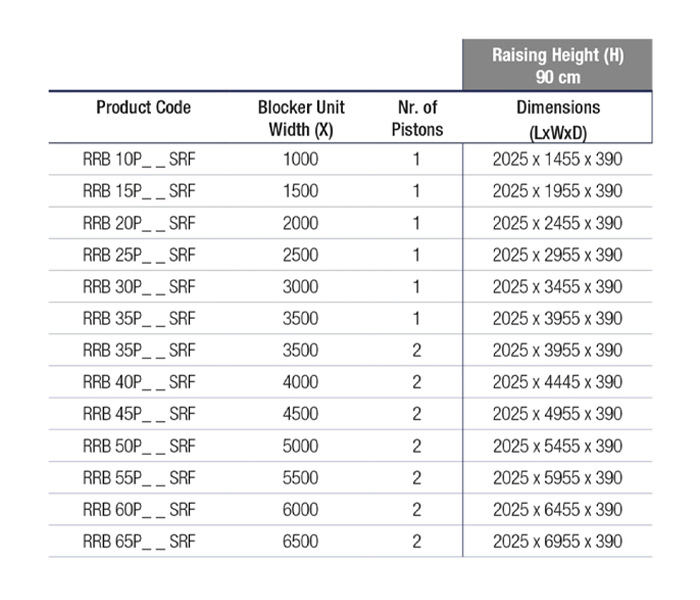Select the Nr. of Pistons column header
Screen dimensions: 700x600
point(417,118)
